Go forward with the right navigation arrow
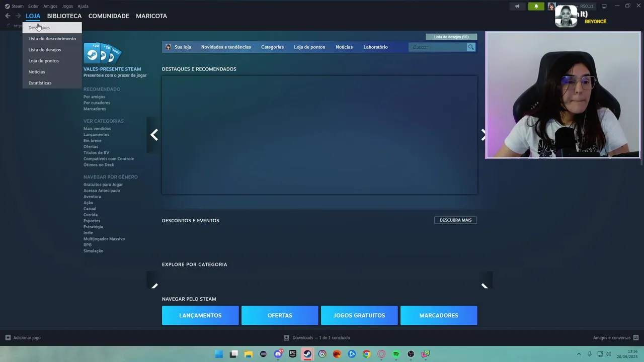644x362 pixels. click(x=18, y=16)
